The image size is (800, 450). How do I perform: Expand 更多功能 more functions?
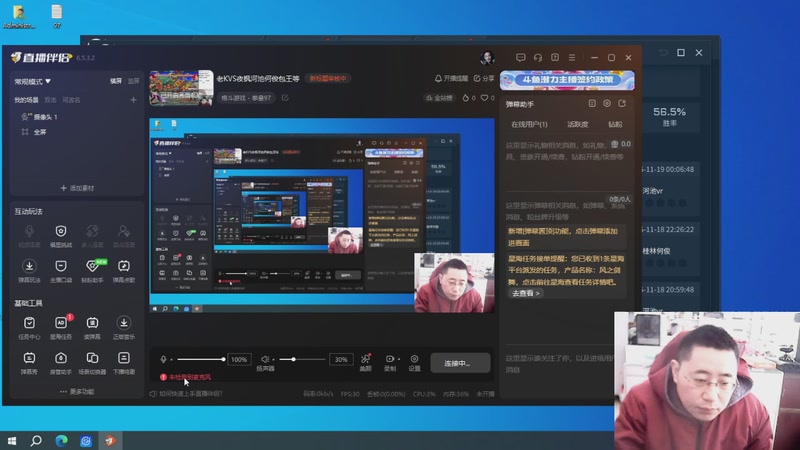[77, 391]
